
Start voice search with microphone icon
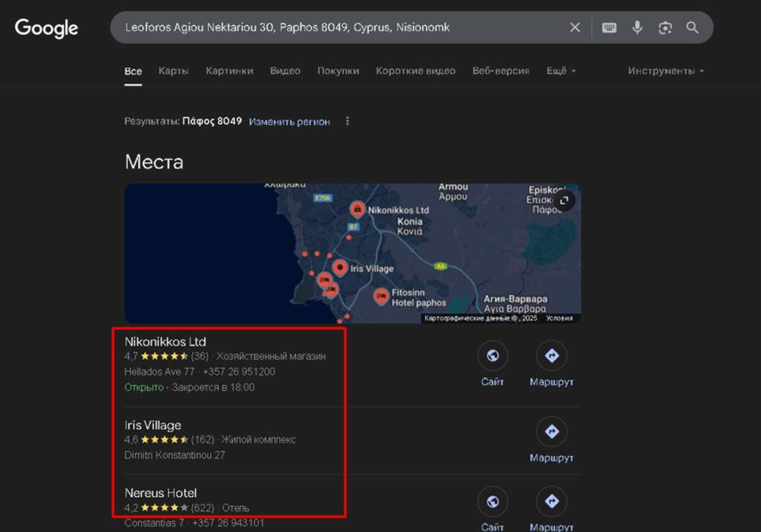(x=638, y=27)
